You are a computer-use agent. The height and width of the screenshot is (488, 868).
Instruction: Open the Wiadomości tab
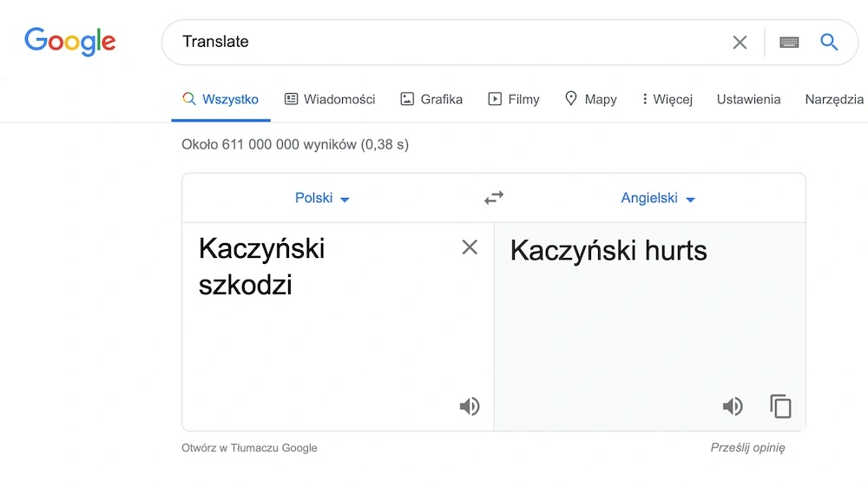[330, 99]
